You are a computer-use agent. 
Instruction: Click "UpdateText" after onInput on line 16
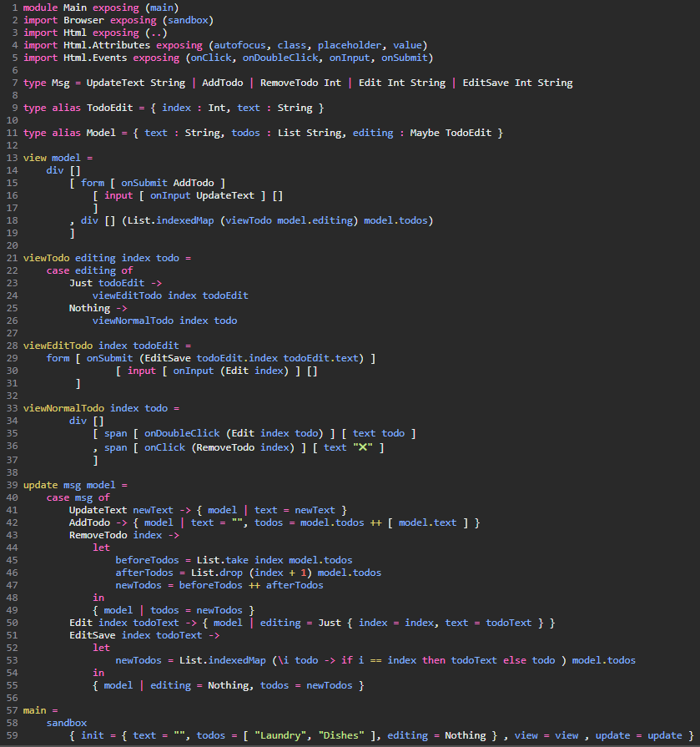click(225, 195)
